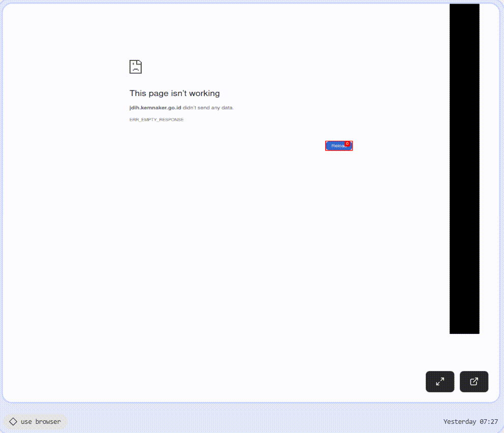504x433 pixels.
Task: Select the ERR_EMPTY_RESPONSE error code
Action: pos(156,119)
